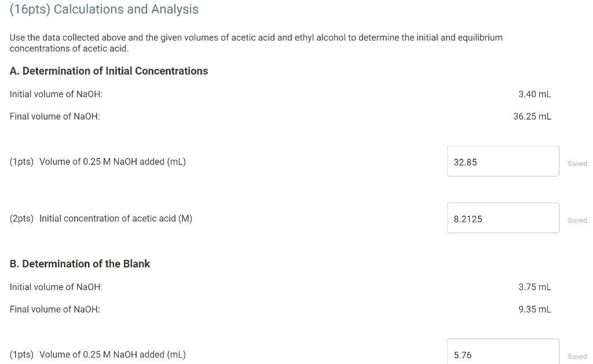The width and height of the screenshot is (593, 364).
Task: Click the Saved label beside the 32.85 field
Action: pos(577,163)
